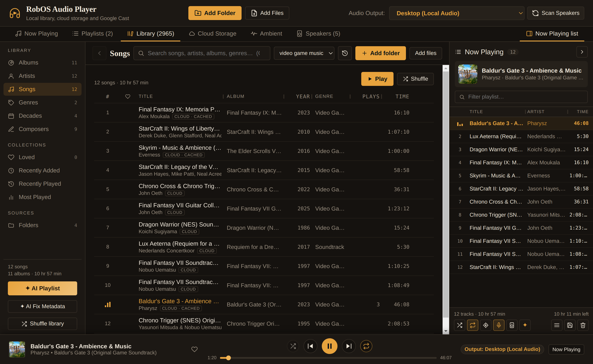
Task: Open Folders under Sources
Action: pyautogui.click(x=42, y=225)
